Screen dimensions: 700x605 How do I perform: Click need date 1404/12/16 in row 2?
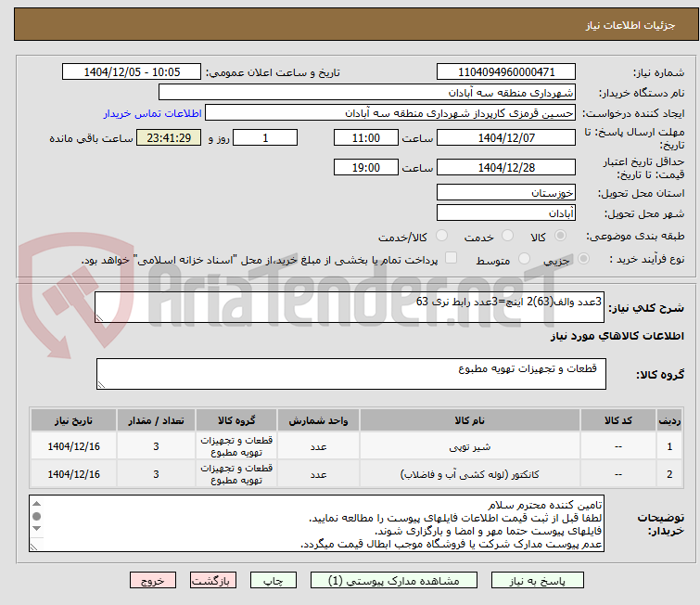pos(73,474)
